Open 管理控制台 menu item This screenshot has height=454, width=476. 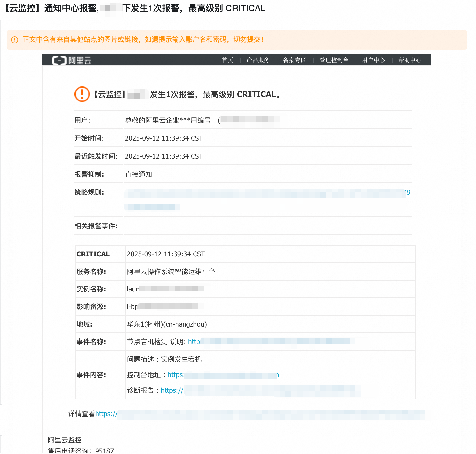point(334,60)
